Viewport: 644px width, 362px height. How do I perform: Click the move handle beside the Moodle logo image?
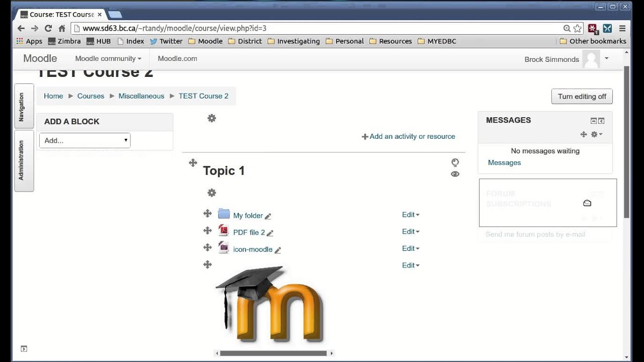click(207, 264)
